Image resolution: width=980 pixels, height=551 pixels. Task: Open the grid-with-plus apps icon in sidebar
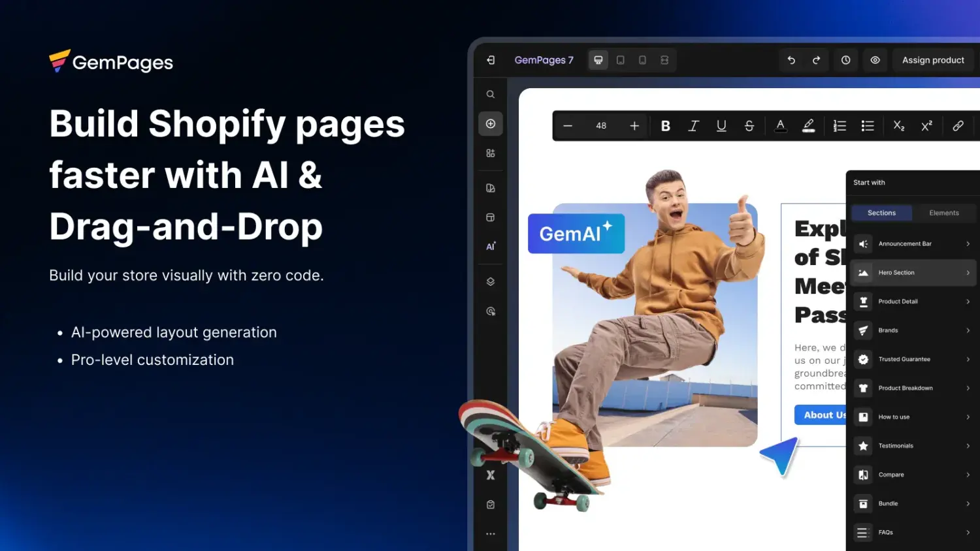click(x=491, y=153)
